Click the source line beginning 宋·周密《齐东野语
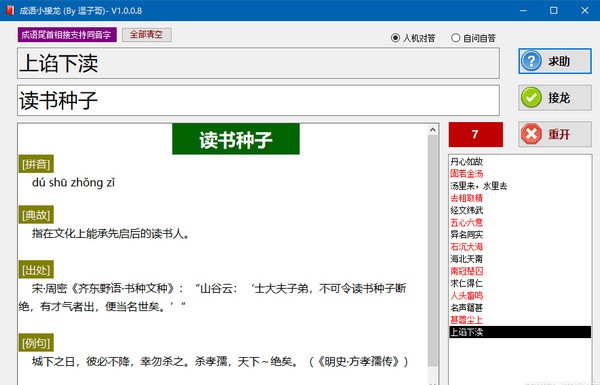The image size is (600, 385). tap(212, 297)
